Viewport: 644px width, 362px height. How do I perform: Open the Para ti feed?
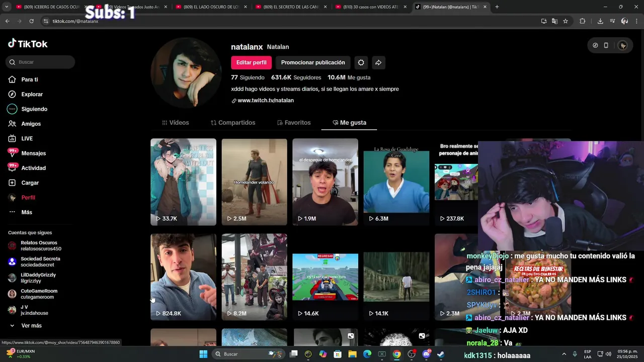click(29, 79)
